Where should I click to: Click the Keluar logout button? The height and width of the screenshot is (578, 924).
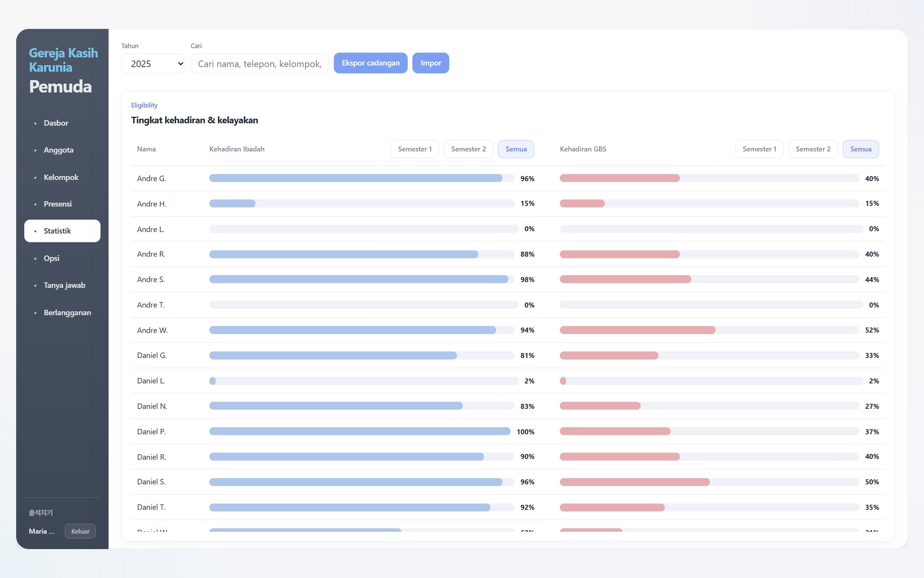click(80, 531)
